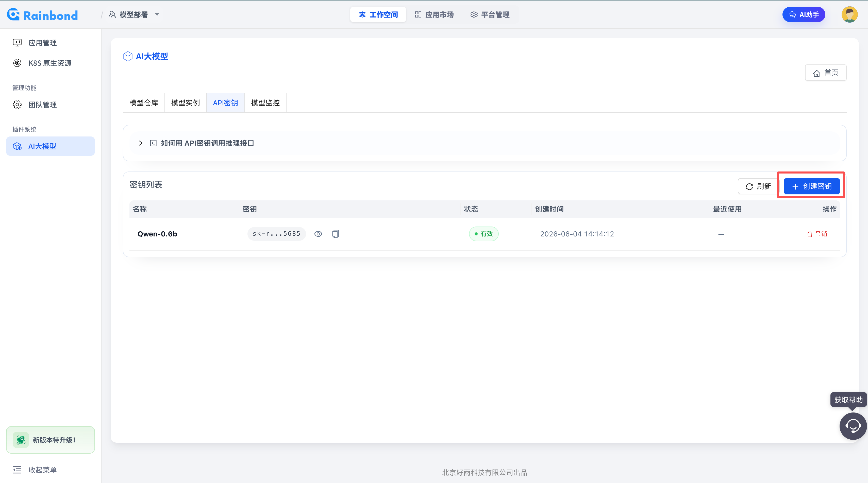Click the 新版本待升级 upgrade banner
Image resolution: width=868 pixels, height=483 pixels.
[51, 440]
